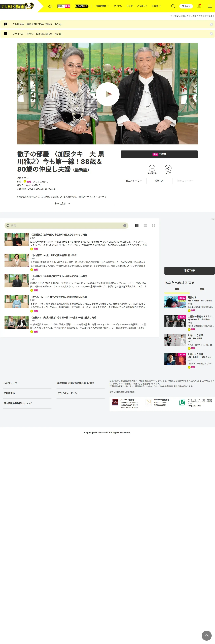215x644 pixels.
Task: Open the ご利用規約 footer link
Action: 9,393
